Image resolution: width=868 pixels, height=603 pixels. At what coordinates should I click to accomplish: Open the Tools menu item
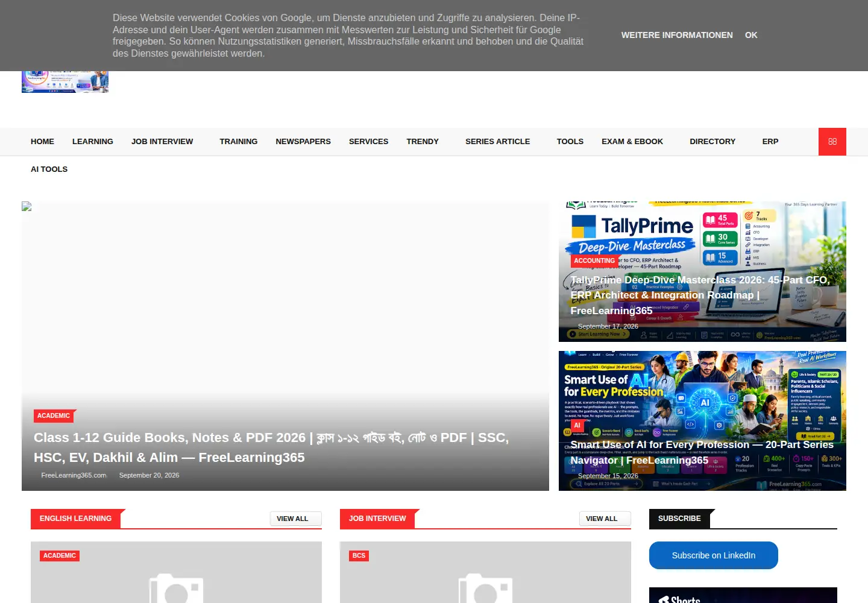570,142
